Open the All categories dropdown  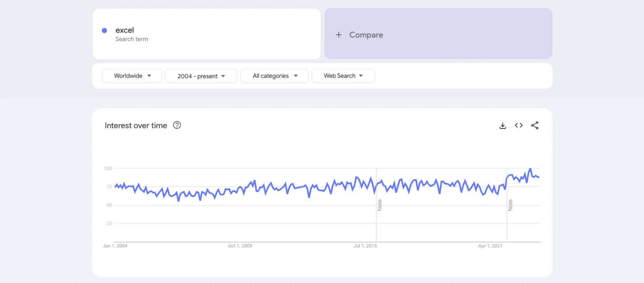(x=274, y=76)
